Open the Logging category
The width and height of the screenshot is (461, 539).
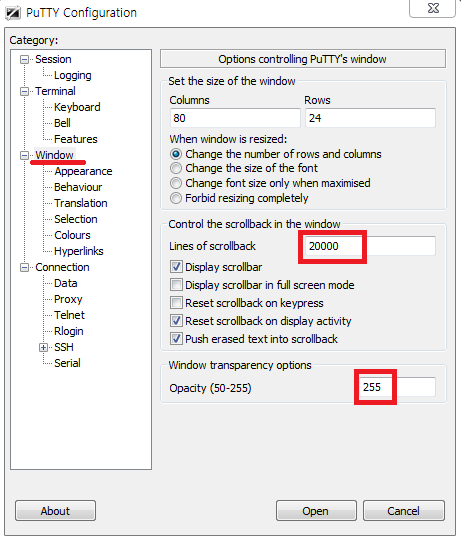(73, 75)
